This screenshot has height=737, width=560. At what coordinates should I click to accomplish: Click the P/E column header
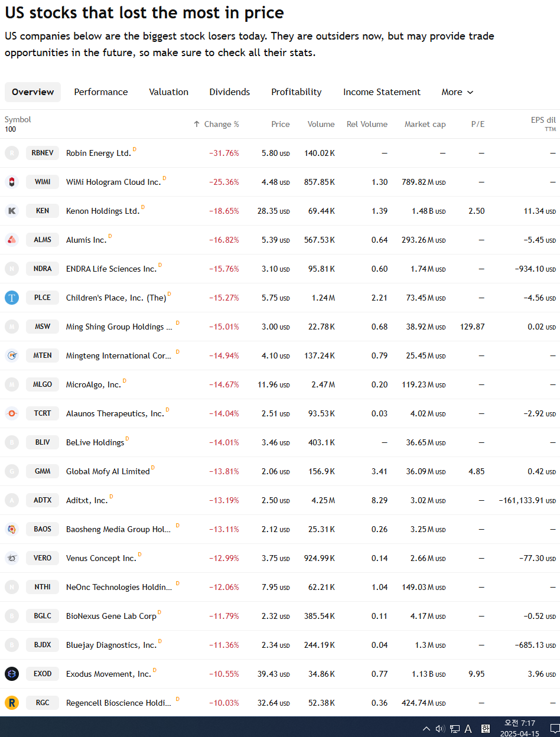477,124
